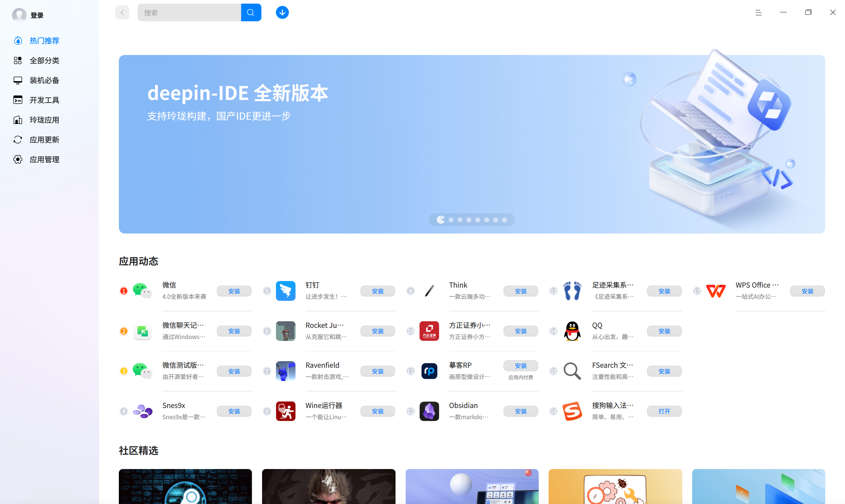Click the 搜索 search input field
This screenshot has width=845, height=504.
(189, 13)
